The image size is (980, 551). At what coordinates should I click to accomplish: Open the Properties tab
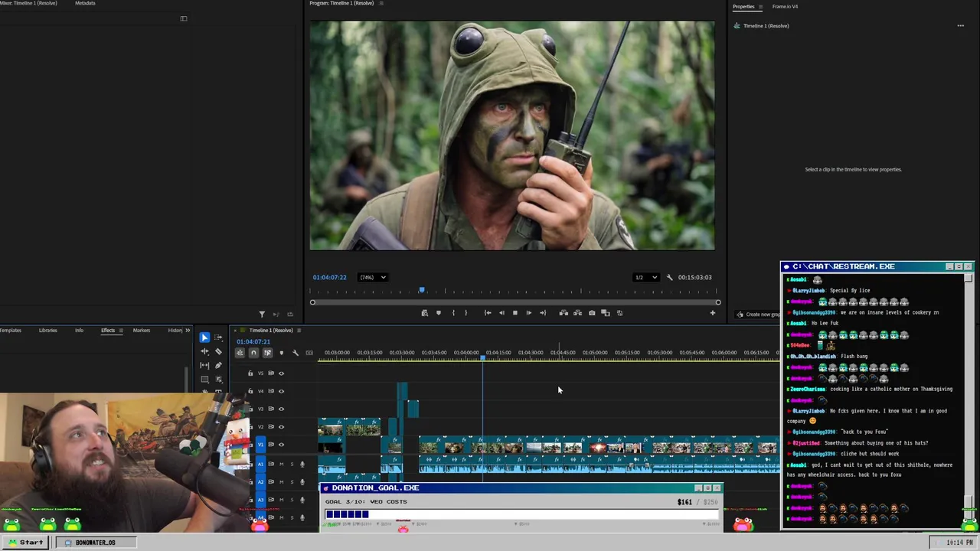[x=743, y=7]
